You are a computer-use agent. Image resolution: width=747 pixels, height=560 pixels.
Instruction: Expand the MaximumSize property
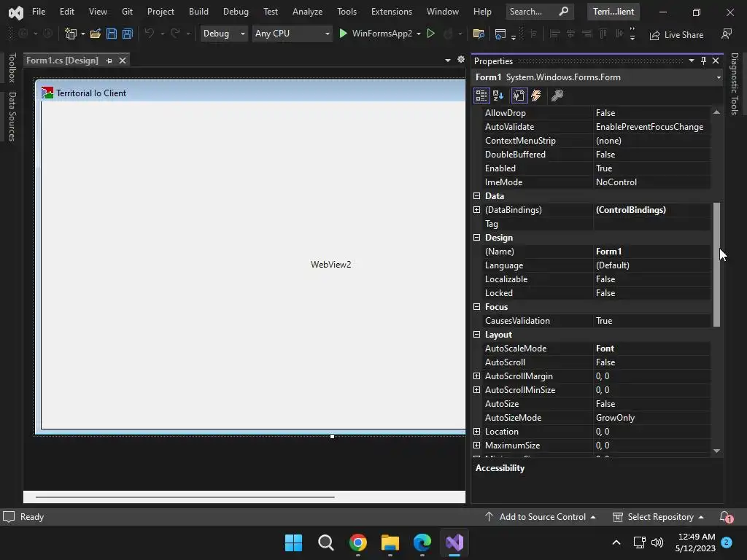pyautogui.click(x=476, y=445)
